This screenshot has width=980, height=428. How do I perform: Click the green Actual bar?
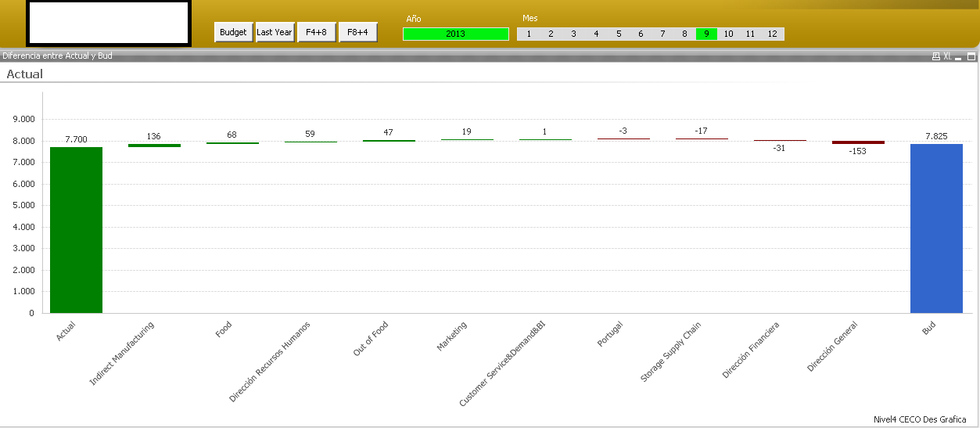(76, 229)
